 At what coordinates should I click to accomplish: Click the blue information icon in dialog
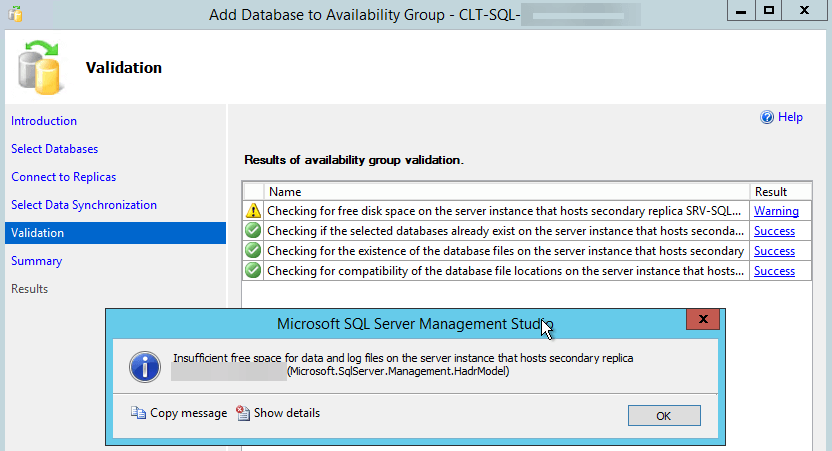[147, 366]
